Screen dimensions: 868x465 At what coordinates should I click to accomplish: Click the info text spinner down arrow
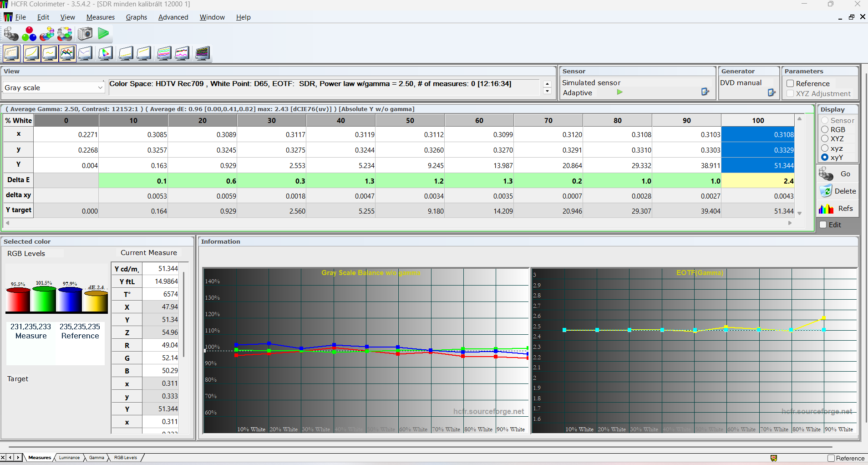548,91
